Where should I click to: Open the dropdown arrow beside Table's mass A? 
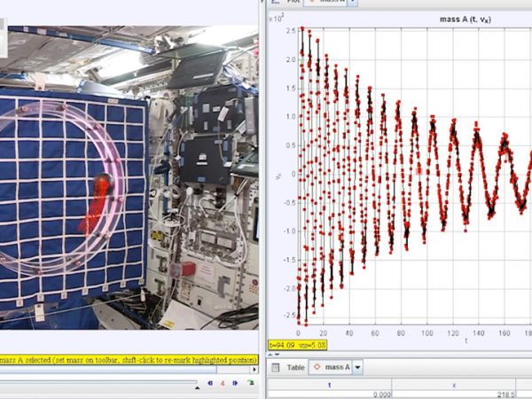click(358, 367)
